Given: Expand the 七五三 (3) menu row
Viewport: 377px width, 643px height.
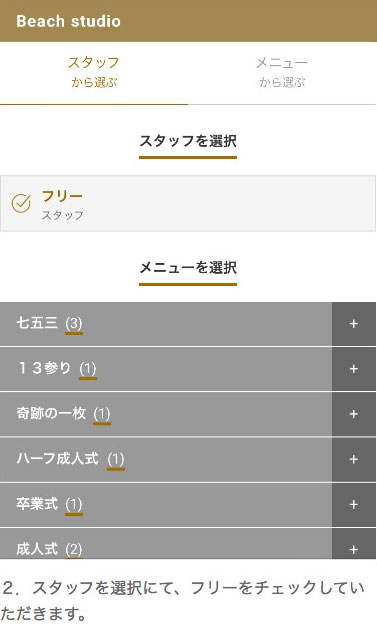Looking at the screenshot, I should pyautogui.click(x=166, y=324).
